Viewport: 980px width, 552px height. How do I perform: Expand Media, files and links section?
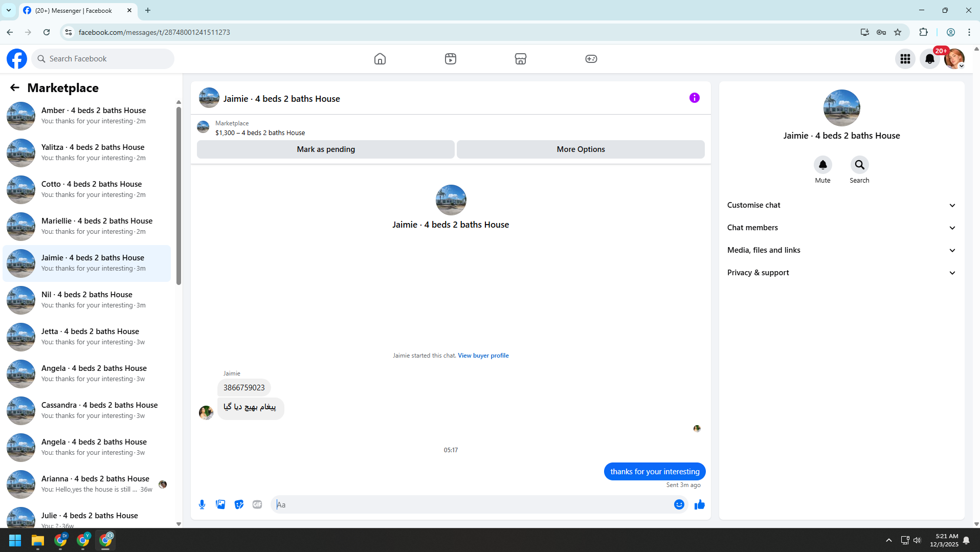[841, 250]
